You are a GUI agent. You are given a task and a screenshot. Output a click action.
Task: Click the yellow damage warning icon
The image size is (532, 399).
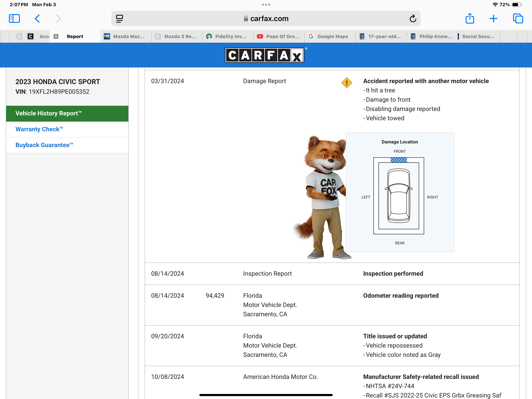pos(347,83)
